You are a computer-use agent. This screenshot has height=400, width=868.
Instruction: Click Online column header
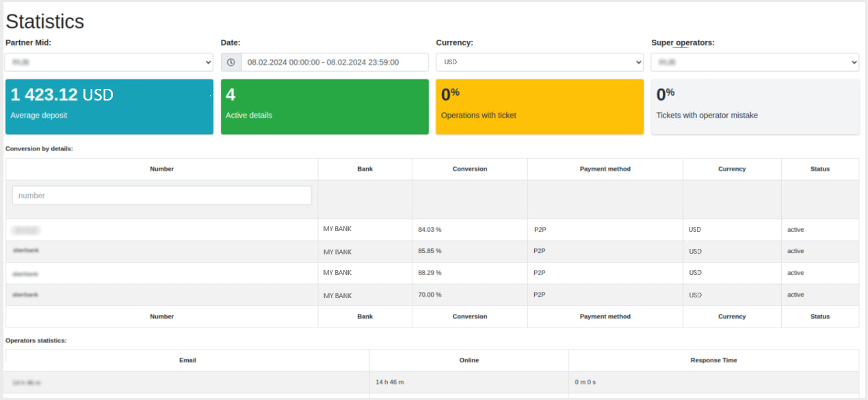click(x=469, y=360)
